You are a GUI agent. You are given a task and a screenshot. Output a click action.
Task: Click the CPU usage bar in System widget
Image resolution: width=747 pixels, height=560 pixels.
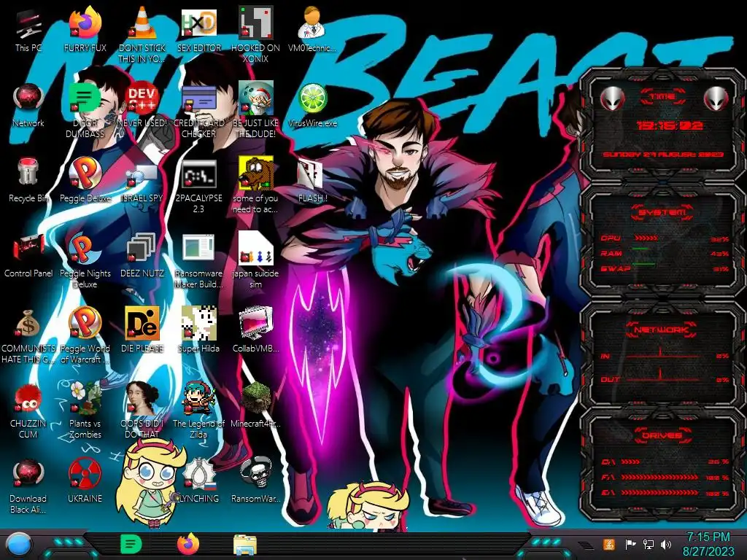point(646,238)
